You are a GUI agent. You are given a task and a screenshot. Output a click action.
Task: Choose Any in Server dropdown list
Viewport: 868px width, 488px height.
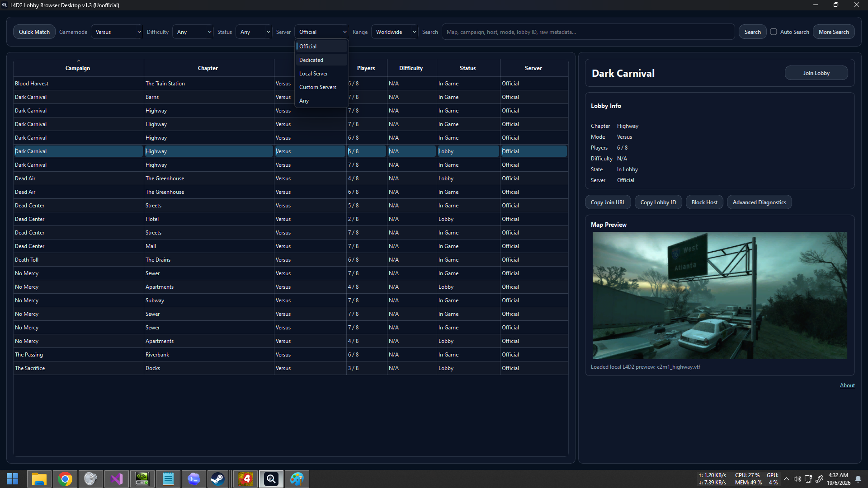[321, 100]
